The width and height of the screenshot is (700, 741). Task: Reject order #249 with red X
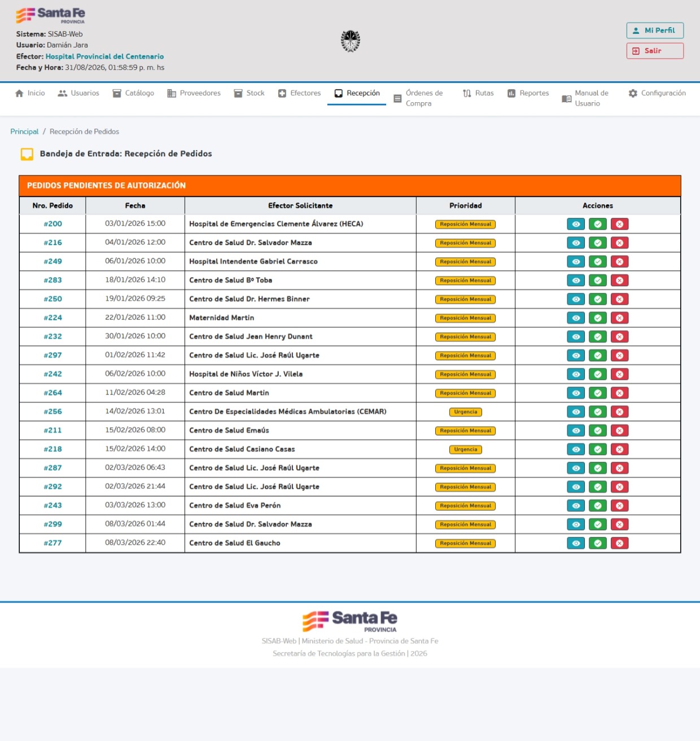pos(619,262)
